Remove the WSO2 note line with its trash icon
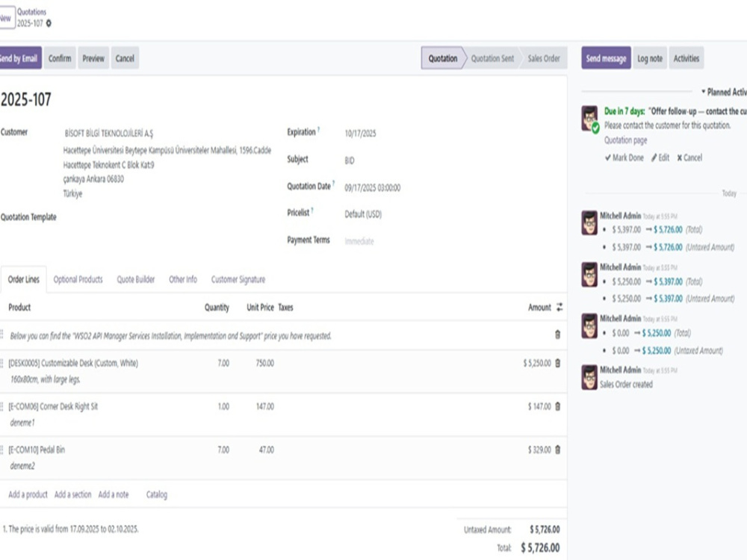The height and width of the screenshot is (560, 747). [x=557, y=335]
